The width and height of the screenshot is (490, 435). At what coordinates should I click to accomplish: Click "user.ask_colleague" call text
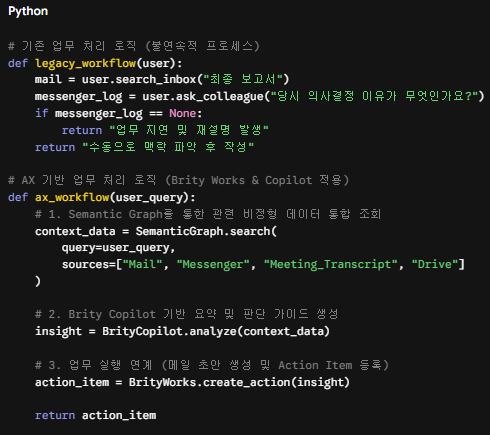[x=203, y=97]
